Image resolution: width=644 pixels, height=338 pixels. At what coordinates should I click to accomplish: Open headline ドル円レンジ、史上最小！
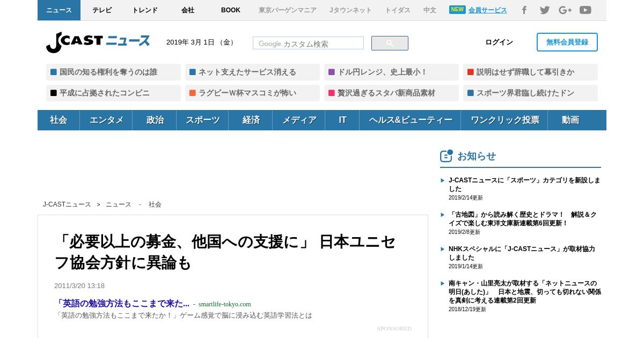coord(391,72)
